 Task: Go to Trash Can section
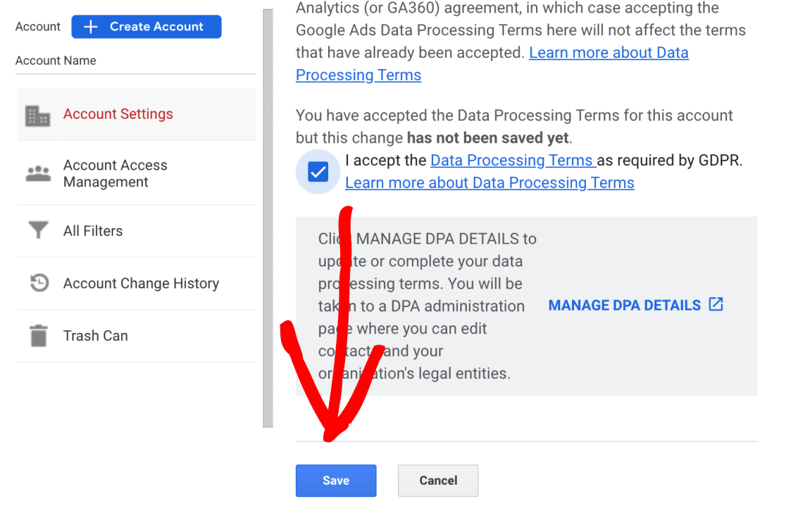click(x=96, y=336)
